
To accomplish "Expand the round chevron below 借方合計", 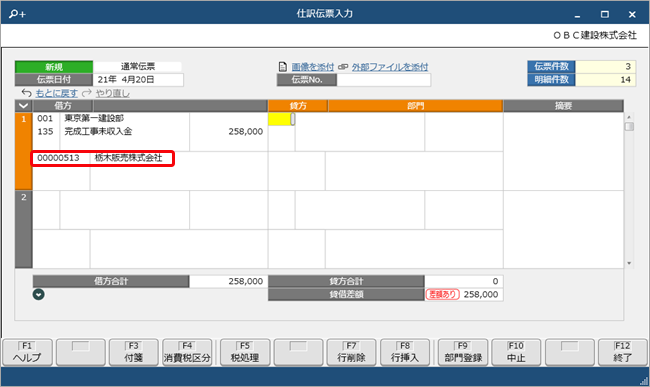I will [x=39, y=295].
